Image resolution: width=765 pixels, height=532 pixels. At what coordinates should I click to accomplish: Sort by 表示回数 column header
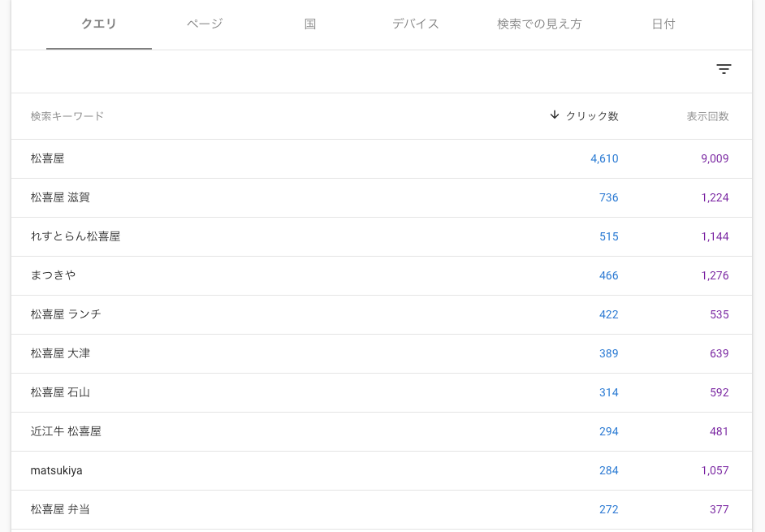coord(707,116)
